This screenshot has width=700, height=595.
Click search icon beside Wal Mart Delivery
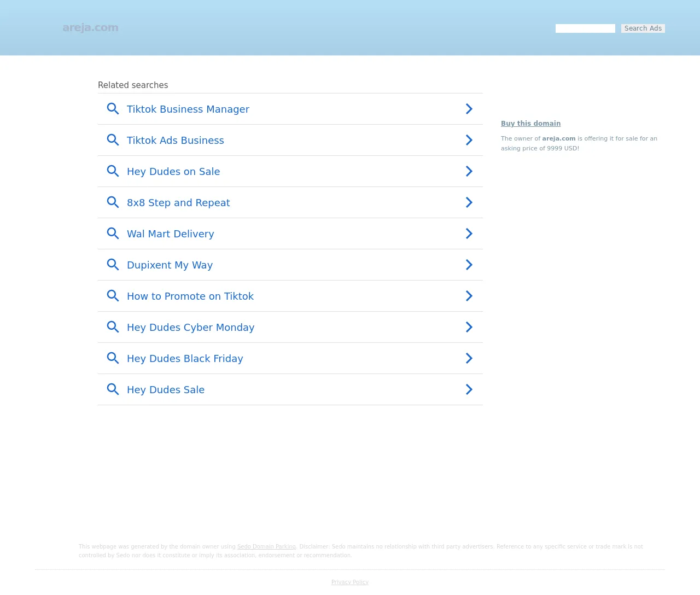113,234
